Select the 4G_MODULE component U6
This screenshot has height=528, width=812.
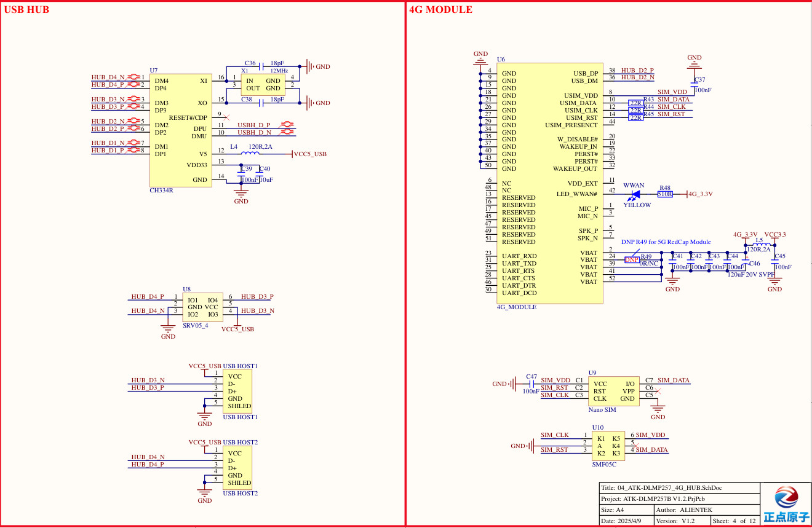[550, 183]
